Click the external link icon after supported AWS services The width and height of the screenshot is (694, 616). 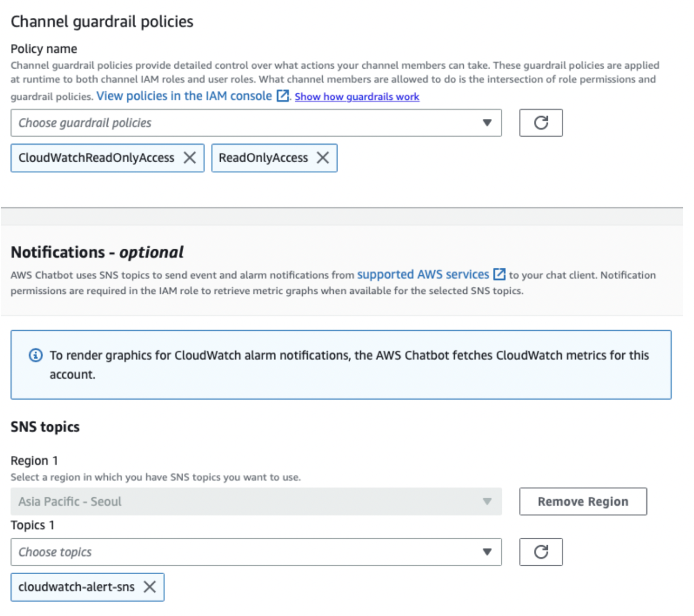pos(499,274)
